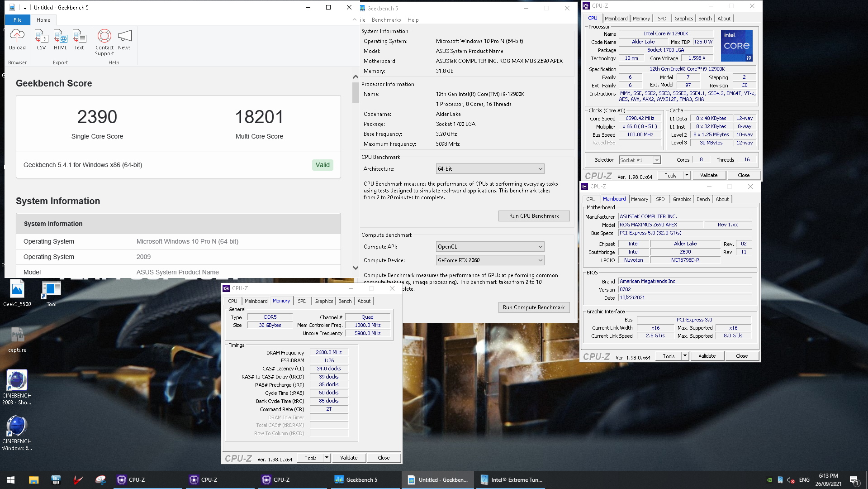Open Socket #1 selection dropdown in CPU-Z

tap(640, 160)
